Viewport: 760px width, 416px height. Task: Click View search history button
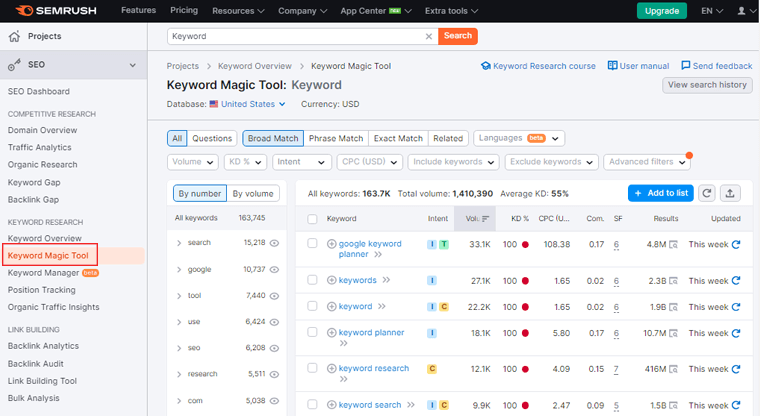pyautogui.click(x=707, y=85)
